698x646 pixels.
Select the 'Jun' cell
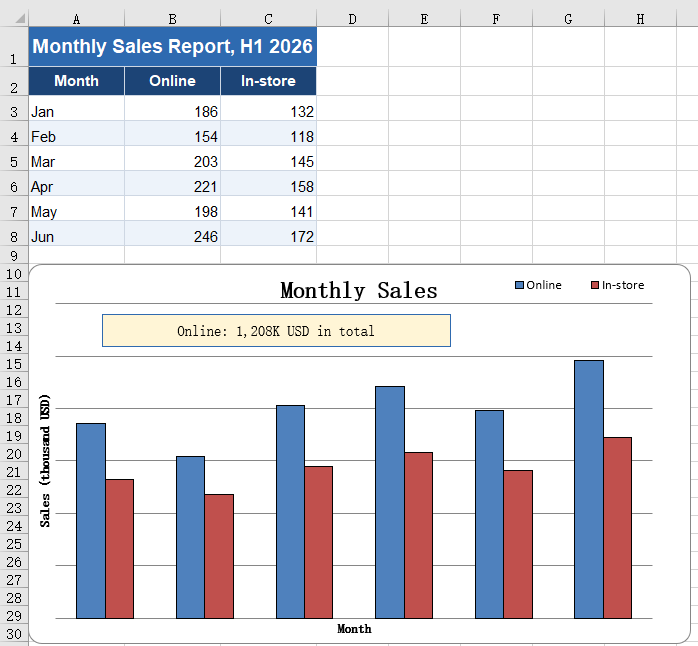(77, 233)
